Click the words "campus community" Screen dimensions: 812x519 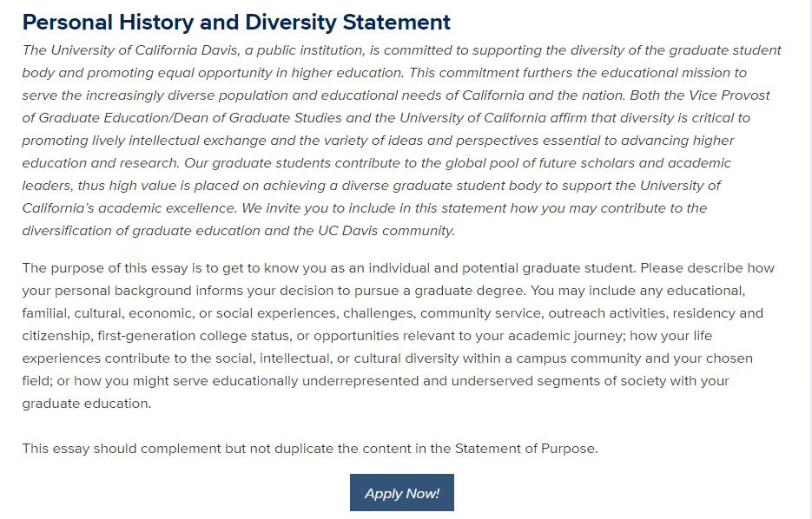[x=607, y=358]
